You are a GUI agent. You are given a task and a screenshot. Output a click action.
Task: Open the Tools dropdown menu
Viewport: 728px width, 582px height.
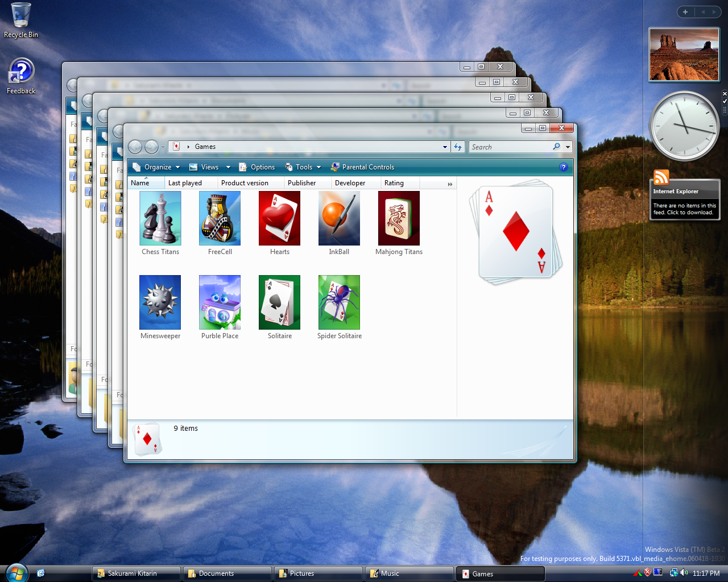coord(303,167)
